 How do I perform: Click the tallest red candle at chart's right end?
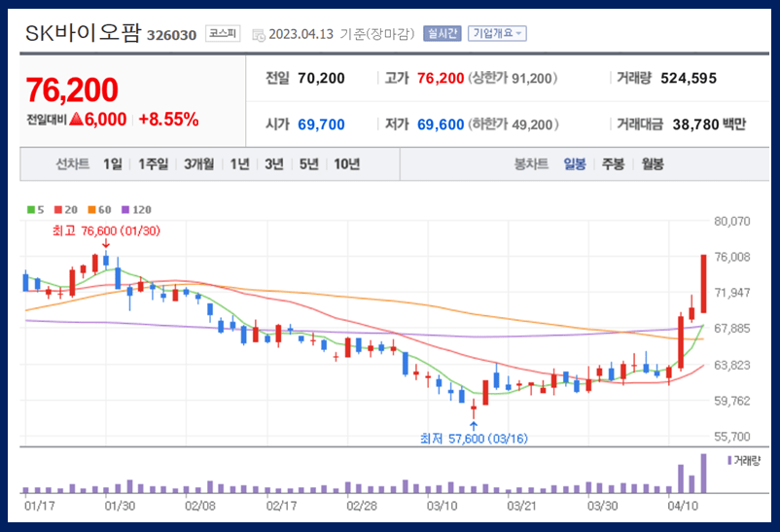pos(704,284)
